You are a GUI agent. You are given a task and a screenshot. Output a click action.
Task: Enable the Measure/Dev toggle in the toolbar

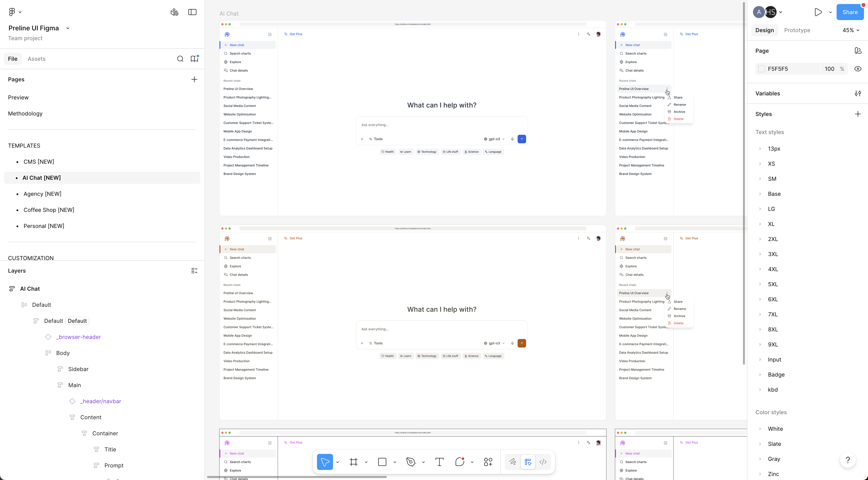(x=528, y=462)
